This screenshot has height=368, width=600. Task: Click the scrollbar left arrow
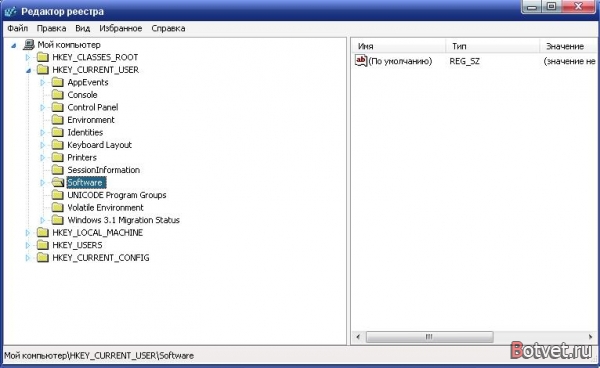point(359,337)
